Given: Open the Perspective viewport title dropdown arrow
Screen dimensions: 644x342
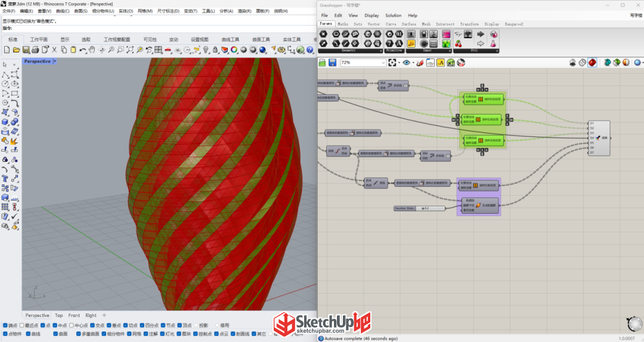Looking at the screenshot, I should click(55, 61).
